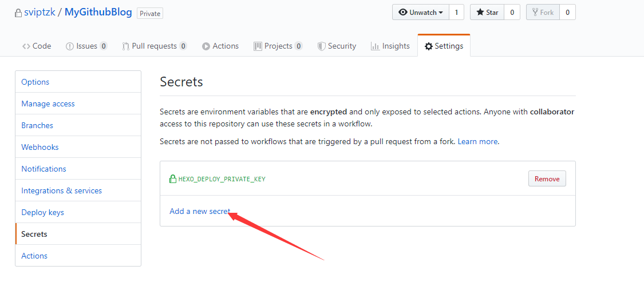644x294 pixels.
Task: Open the Unwatch dropdown
Action: (421, 13)
